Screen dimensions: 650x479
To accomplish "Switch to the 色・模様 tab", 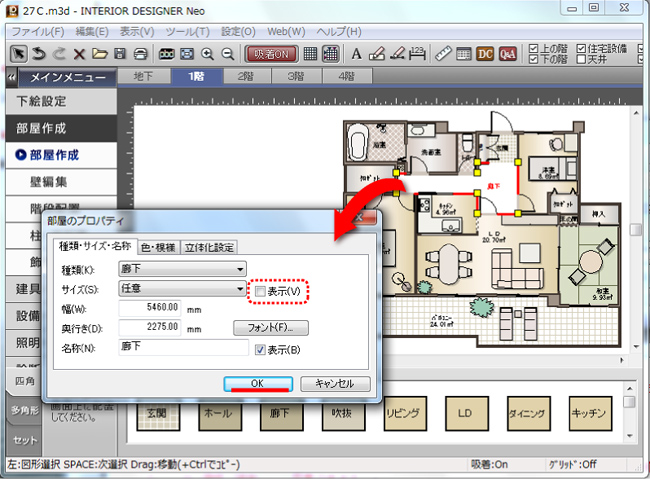I will (x=157, y=247).
